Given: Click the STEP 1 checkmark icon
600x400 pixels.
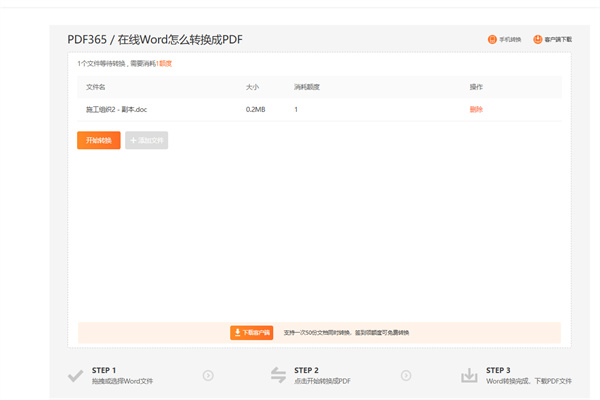Looking at the screenshot, I should pyautogui.click(x=75, y=376).
